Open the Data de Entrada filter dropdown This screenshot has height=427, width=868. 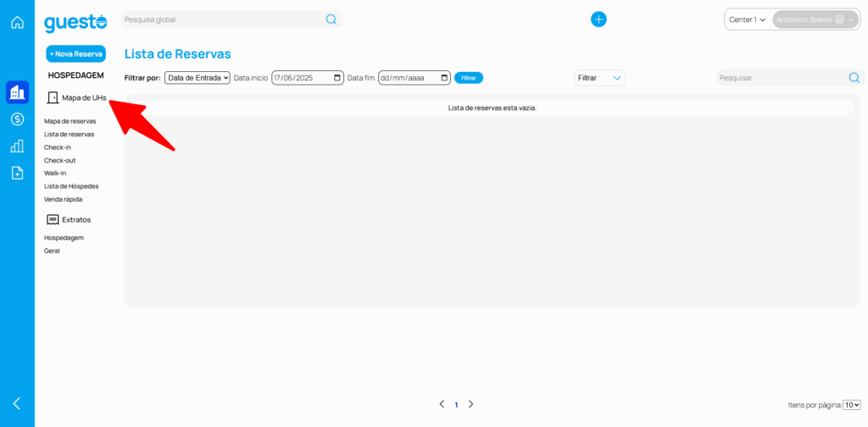198,78
